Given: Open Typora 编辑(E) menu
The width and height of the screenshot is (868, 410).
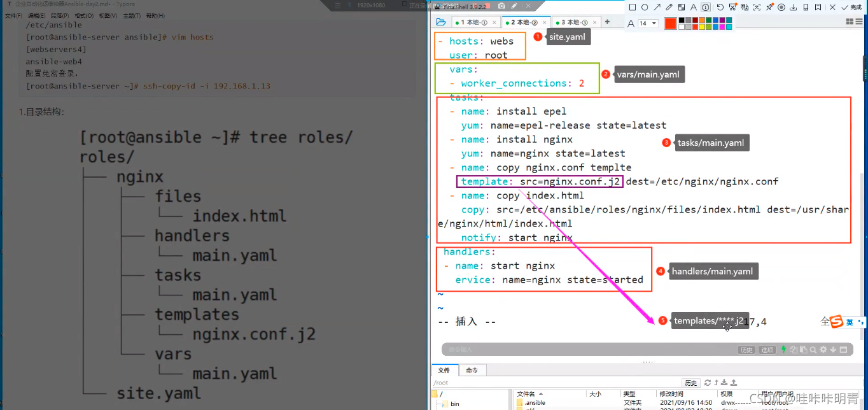Looking at the screenshot, I should click(36, 15).
